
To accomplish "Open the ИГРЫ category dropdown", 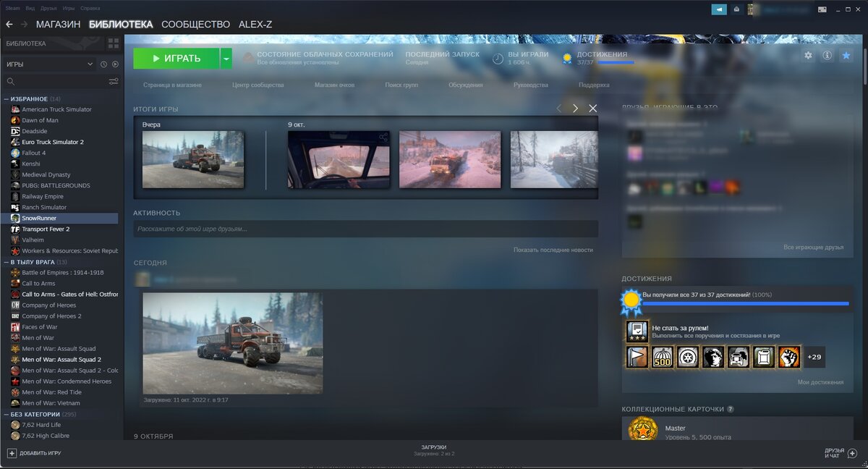I will 50,64.
